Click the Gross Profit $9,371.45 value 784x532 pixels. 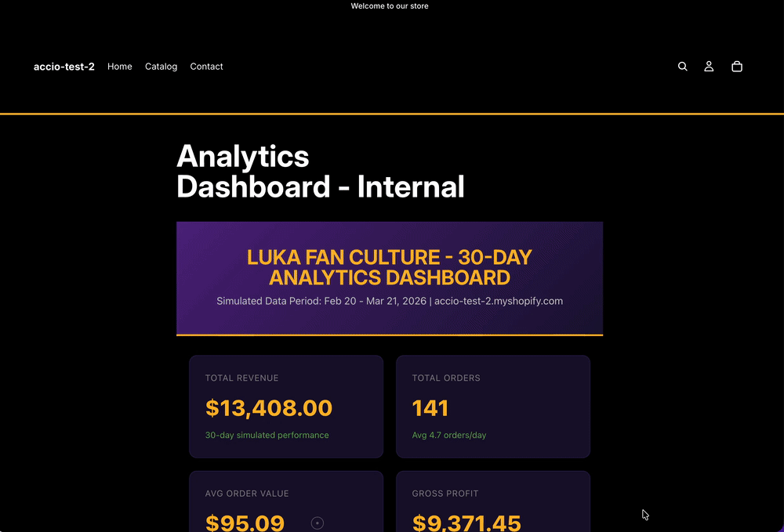[x=466, y=523]
